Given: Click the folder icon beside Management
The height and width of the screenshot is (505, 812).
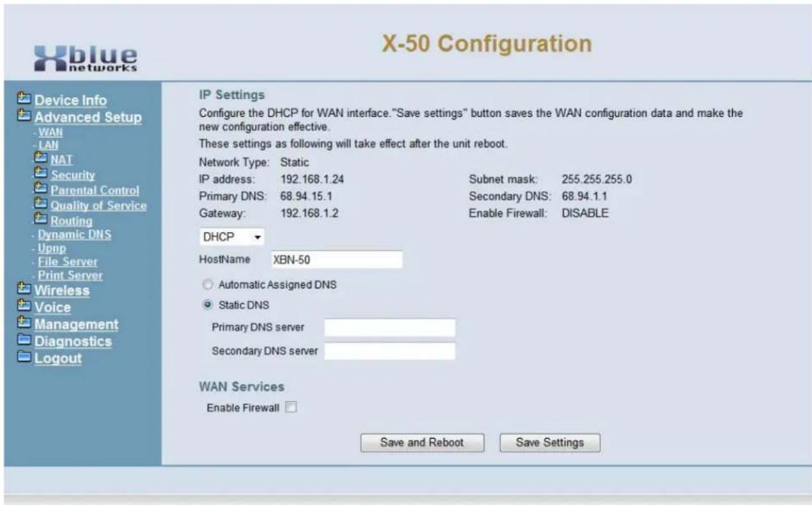Looking at the screenshot, I should point(25,324).
